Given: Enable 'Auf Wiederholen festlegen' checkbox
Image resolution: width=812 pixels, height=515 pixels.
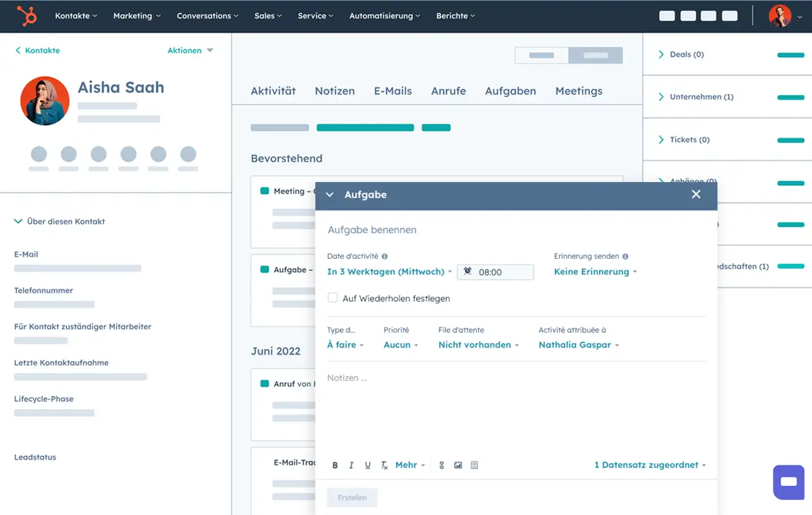Looking at the screenshot, I should pyautogui.click(x=332, y=297).
